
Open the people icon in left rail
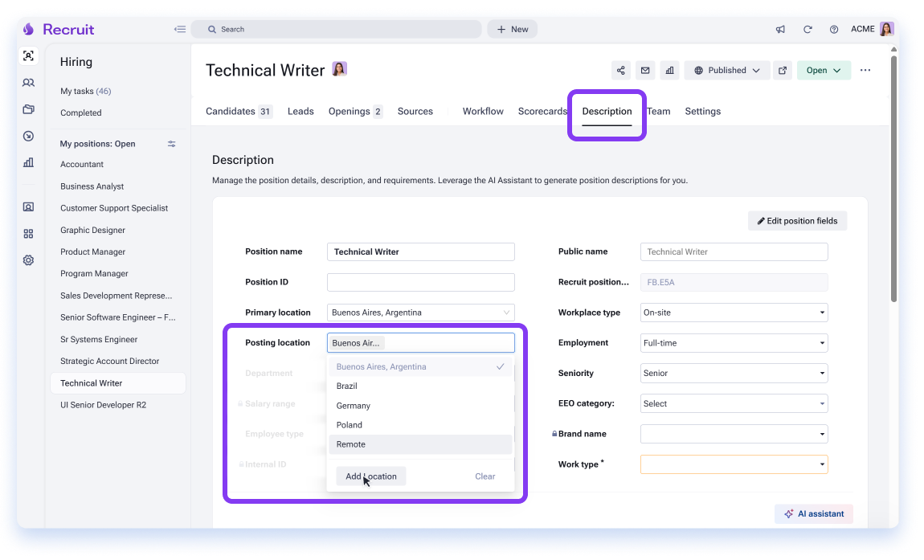tap(28, 83)
